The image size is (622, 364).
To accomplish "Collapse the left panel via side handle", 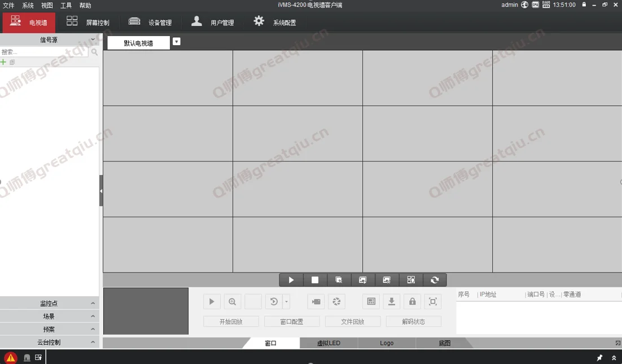I will click(101, 191).
